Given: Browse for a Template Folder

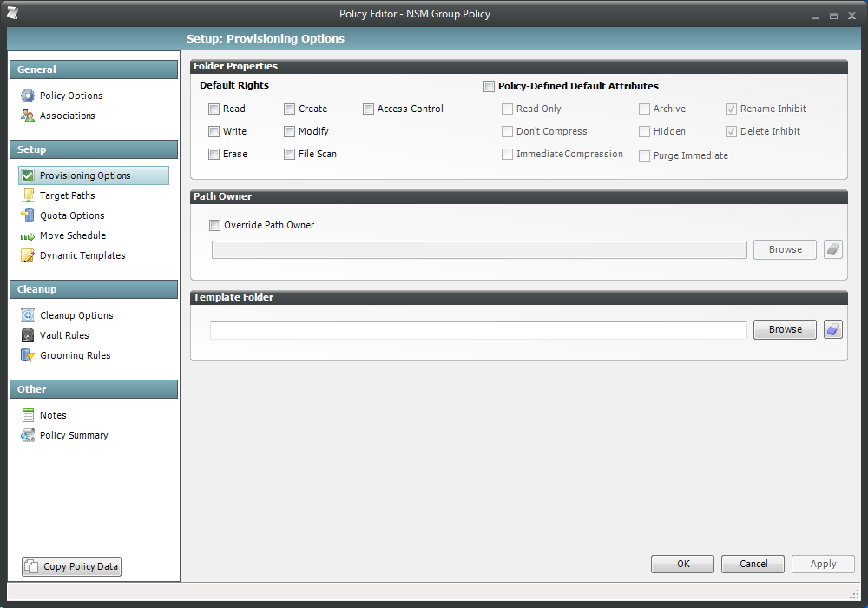Looking at the screenshot, I should (x=785, y=329).
